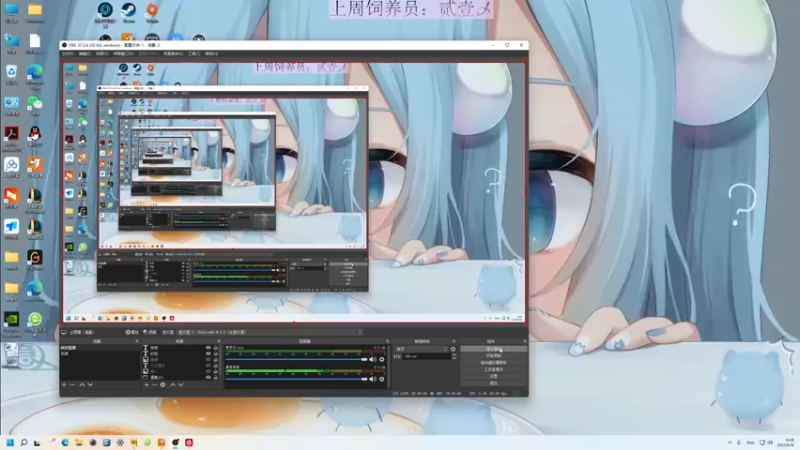Toggle the lock on the first source
This screenshot has width=800, height=450.
click(x=215, y=348)
